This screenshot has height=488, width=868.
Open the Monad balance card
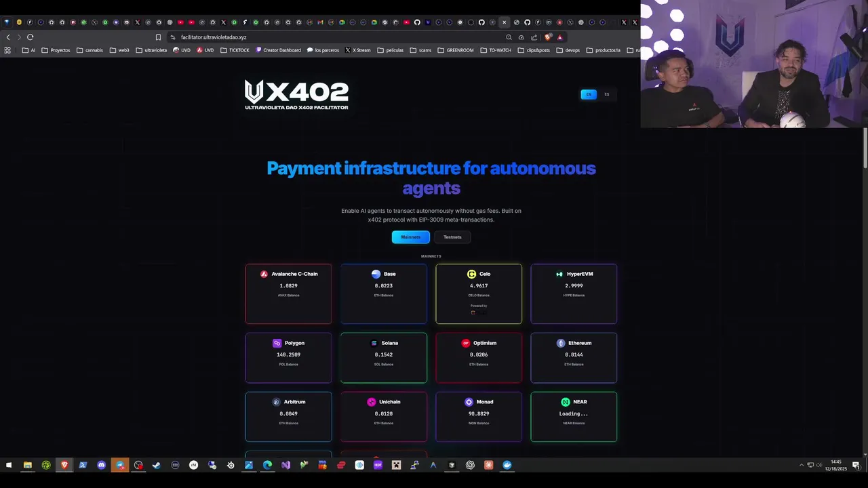point(479,416)
